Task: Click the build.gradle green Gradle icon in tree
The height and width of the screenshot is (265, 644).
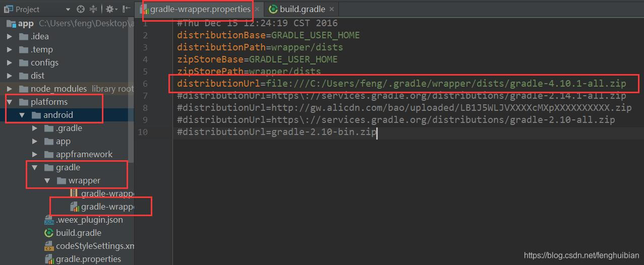Action: coord(49,233)
